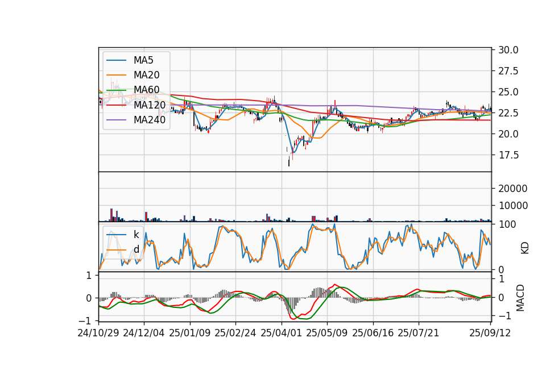
Task: Click the KD axis title
Action: (525, 248)
